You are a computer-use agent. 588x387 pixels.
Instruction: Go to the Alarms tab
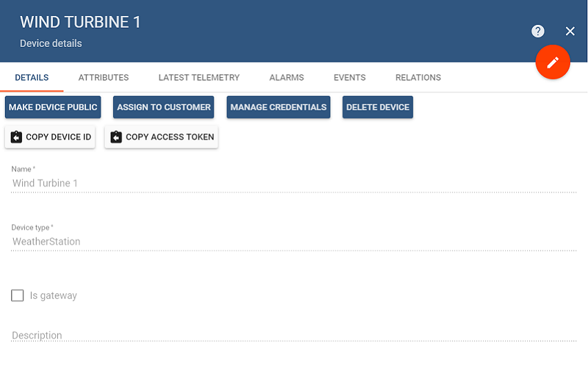286,78
